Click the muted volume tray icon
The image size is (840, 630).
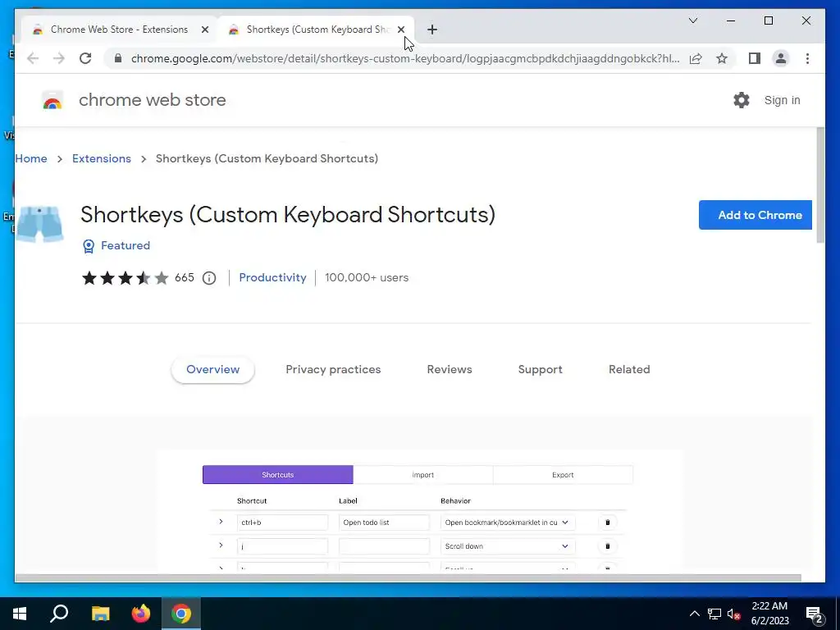(734, 614)
